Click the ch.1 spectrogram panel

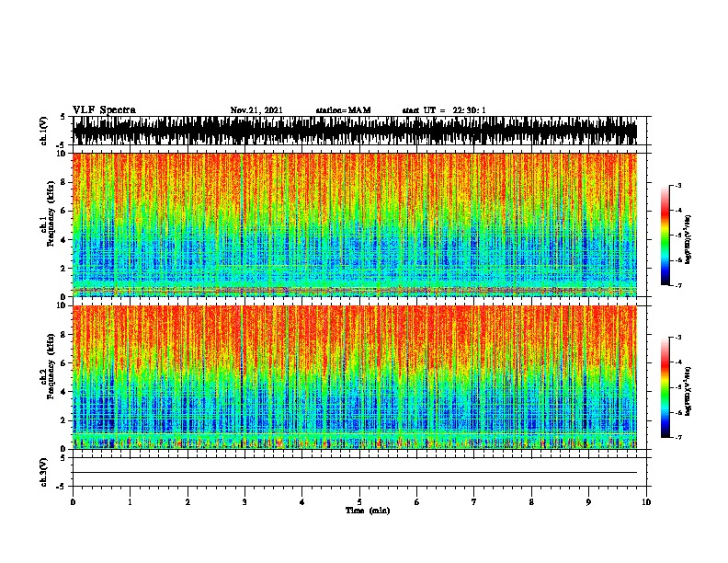click(x=355, y=224)
